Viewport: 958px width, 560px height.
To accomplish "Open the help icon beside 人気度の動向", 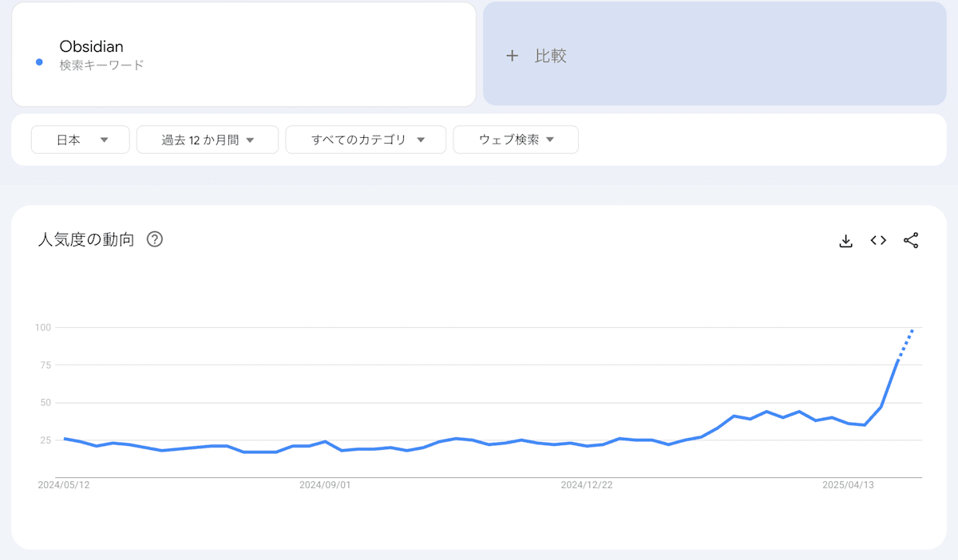I will pyautogui.click(x=155, y=239).
